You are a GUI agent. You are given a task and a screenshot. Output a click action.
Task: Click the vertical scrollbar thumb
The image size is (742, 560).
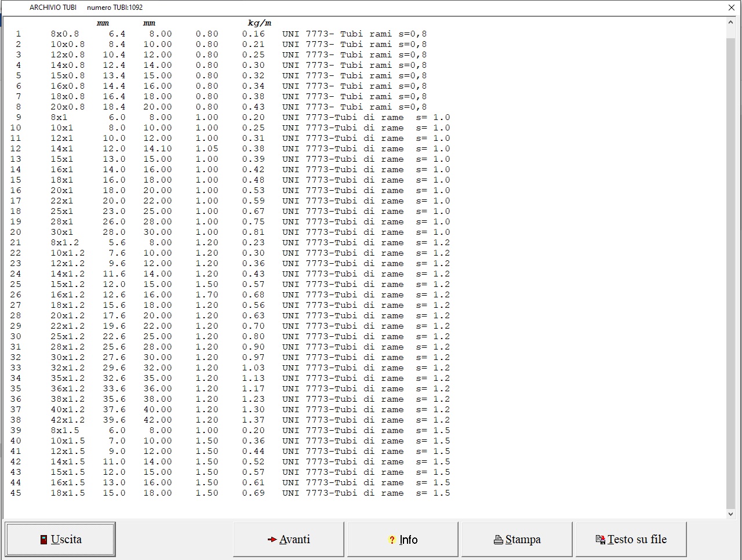[730, 272]
